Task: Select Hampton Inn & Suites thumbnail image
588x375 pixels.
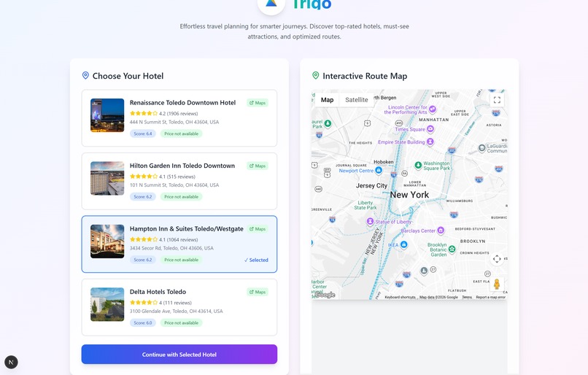Action: (x=107, y=241)
